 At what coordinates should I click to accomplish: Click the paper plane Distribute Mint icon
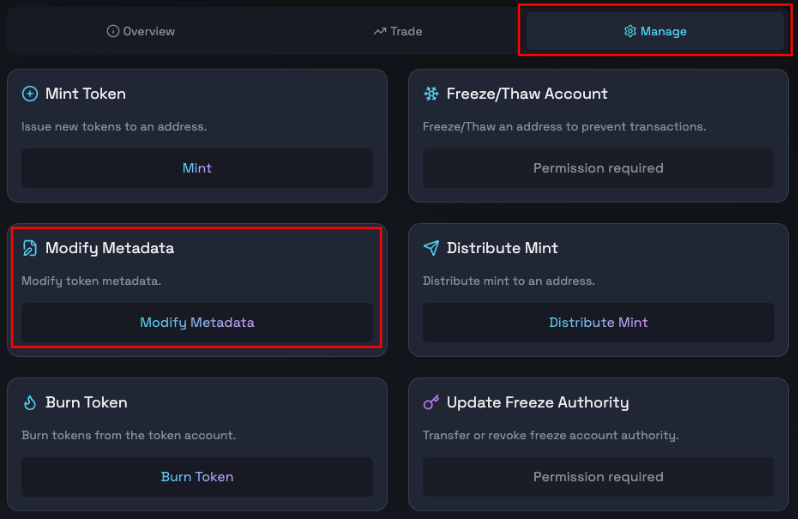tap(431, 248)
